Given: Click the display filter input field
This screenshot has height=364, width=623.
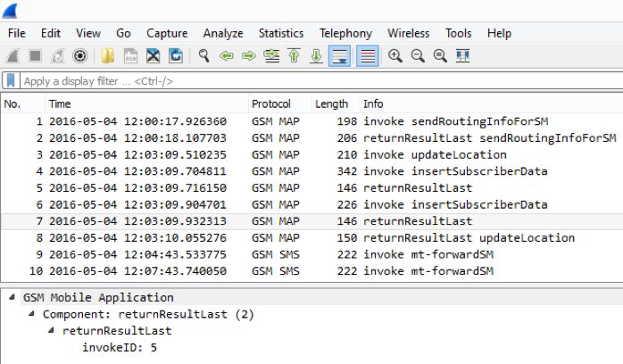Looking at the screenshot, I should pos(312,81).
